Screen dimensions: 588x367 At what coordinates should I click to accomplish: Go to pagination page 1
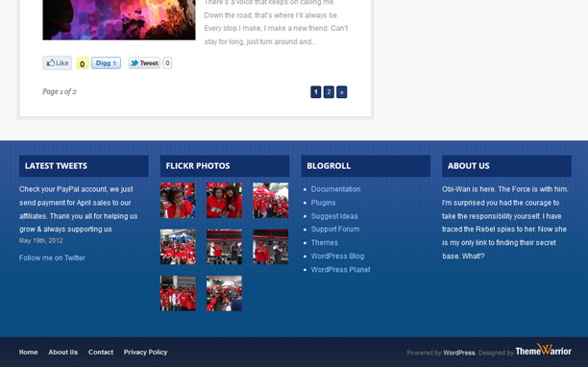(x=316, y=92)
